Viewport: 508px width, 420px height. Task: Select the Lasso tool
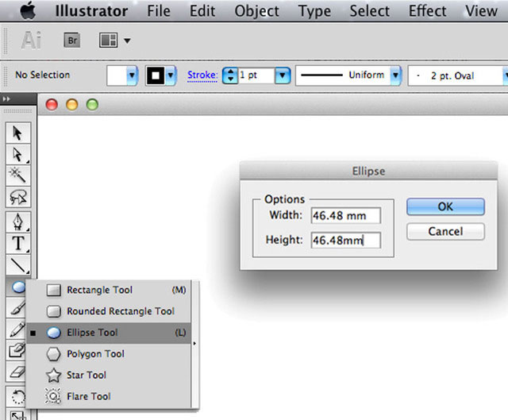(x=18, y=197)
